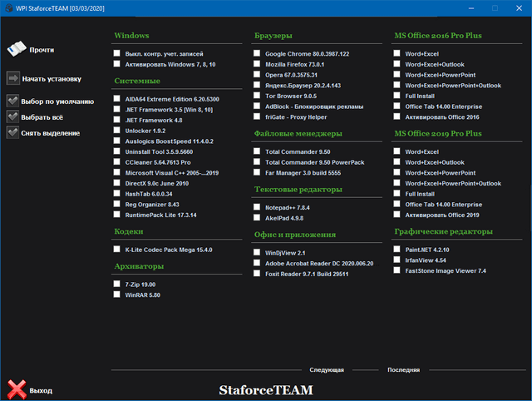Tick the 7-Zip 19.00 checkbox

click(116, 284)
